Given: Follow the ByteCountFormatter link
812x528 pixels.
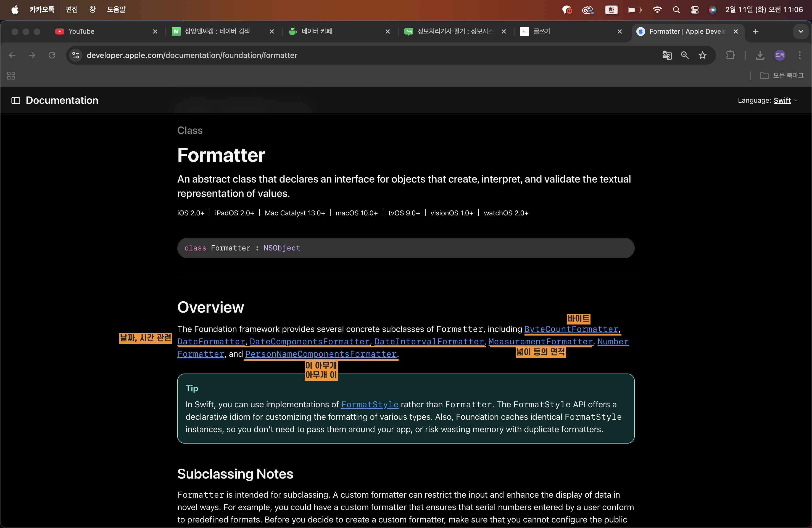Looking at the screenshot, I should pos(571,329).
